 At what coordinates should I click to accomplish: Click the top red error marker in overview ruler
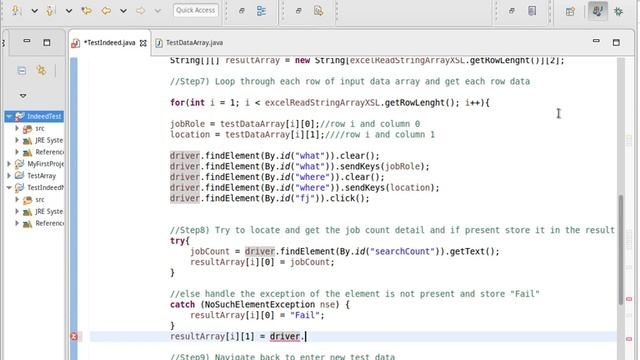pyautogui.click(x=629, y=299)
